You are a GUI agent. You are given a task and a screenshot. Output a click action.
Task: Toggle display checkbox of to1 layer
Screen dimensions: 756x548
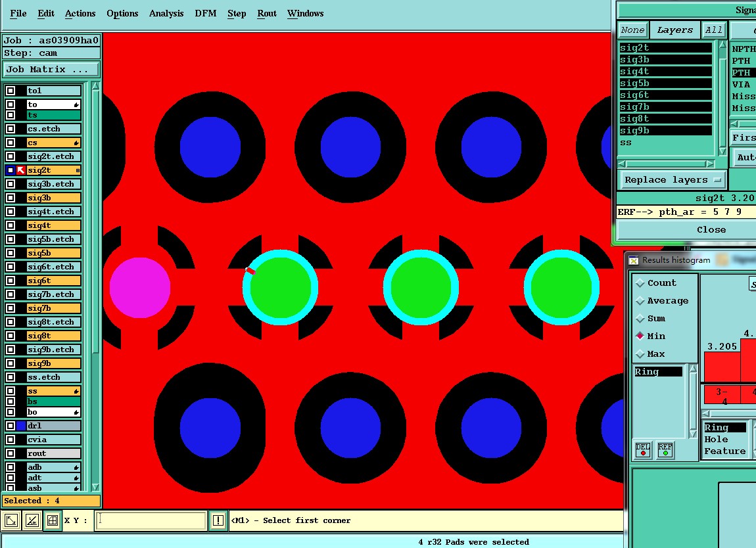pos(11,91)
